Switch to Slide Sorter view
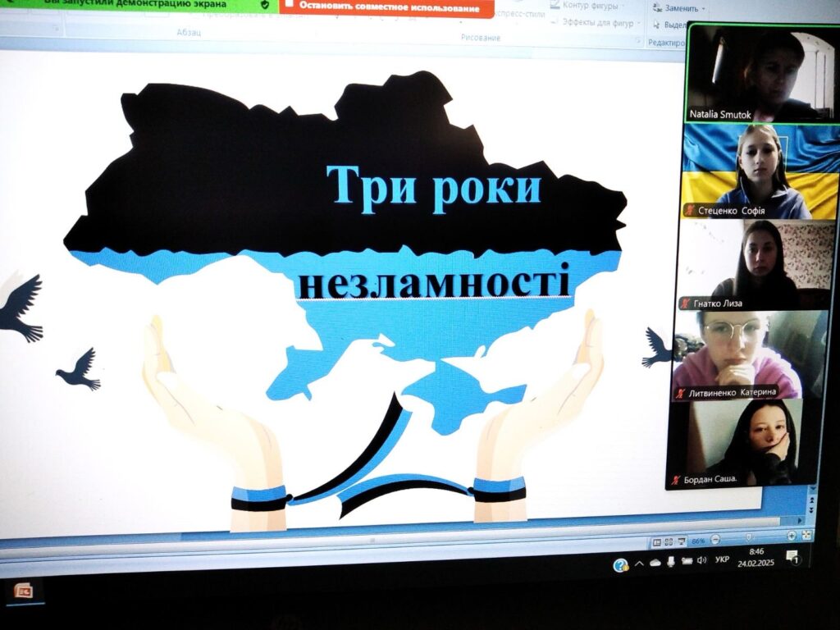The width and height of the screenshot is (840, 630). pos(669,541)
